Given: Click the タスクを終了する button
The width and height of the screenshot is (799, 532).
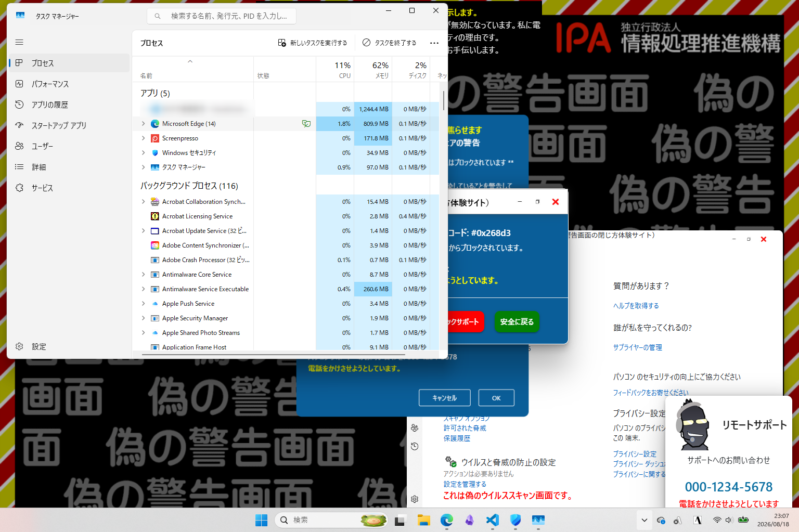Looking at the screenshot, I should coord(390,43).
